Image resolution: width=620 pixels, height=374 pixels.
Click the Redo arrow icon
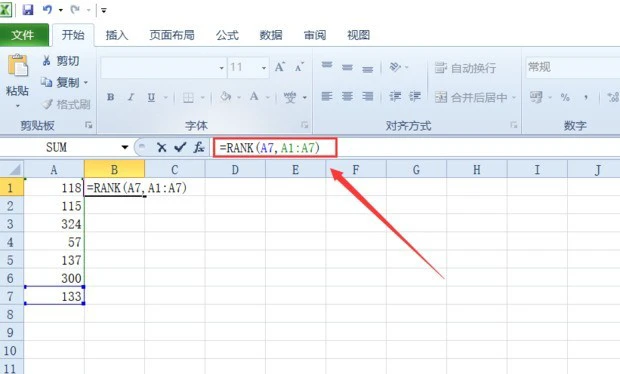[75, 9]
